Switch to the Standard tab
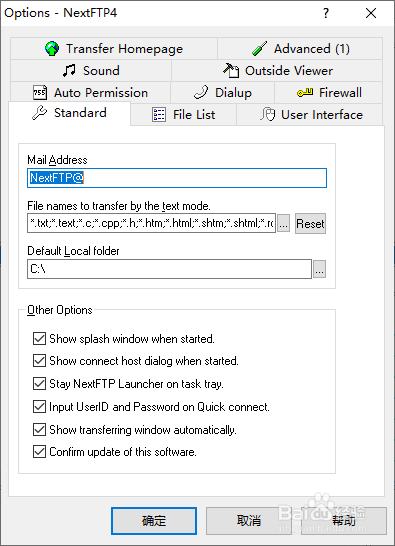Screen dimensions: 395x546 (69, 113)
